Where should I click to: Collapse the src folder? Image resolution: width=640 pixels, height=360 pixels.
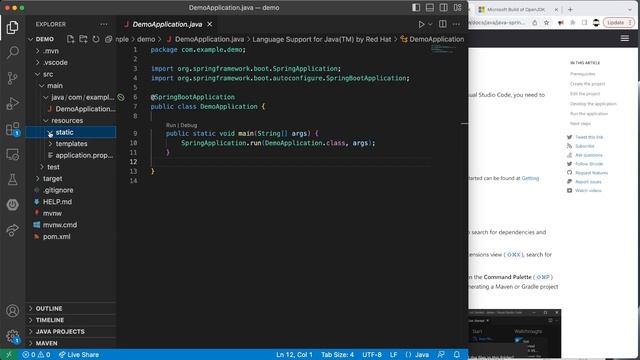(71, 74)
